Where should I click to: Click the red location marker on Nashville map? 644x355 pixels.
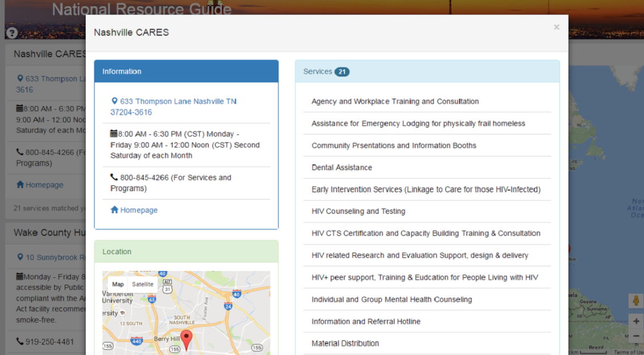(187, 340)
